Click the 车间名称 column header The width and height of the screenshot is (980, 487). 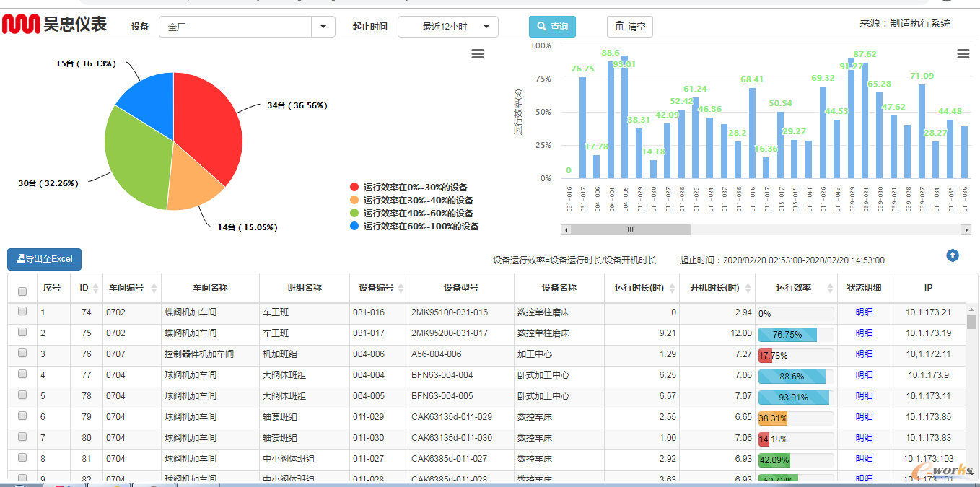(x=210, y=287)
